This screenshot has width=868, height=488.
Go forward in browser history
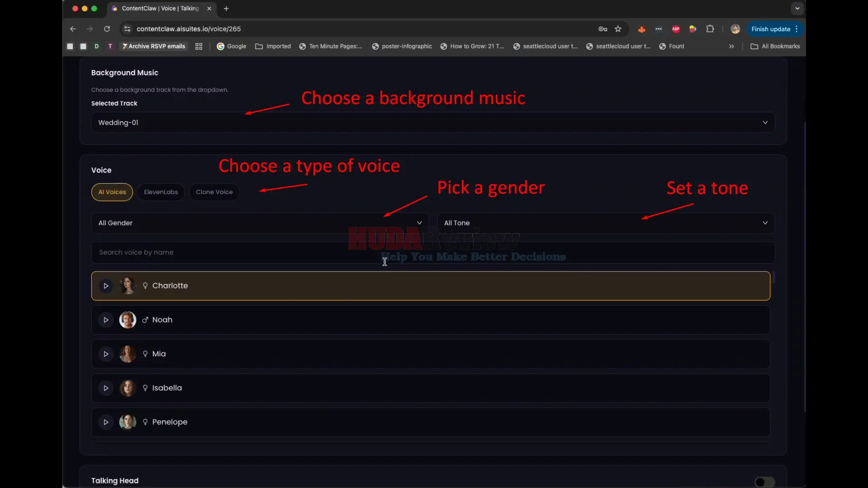tap(90, 29)
